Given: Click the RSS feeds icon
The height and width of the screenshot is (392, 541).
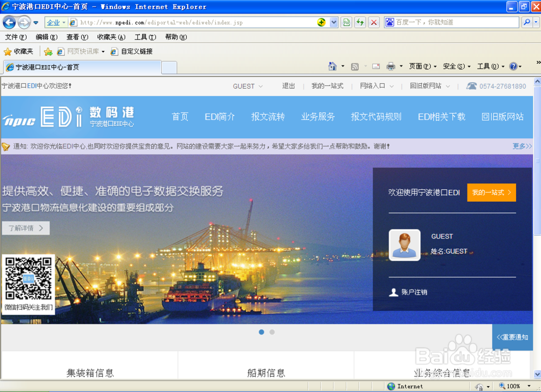Looking at the screenshot, I should 355,67.
